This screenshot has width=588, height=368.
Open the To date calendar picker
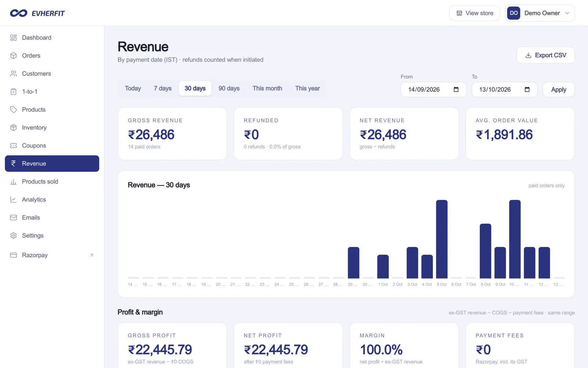click(x=527, y=89)
